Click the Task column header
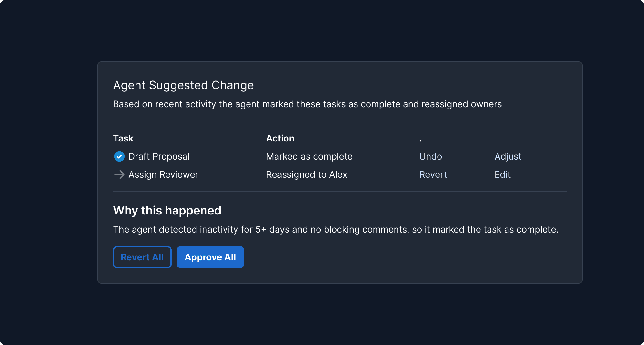The image size is (644, 345). coord(123,138)
